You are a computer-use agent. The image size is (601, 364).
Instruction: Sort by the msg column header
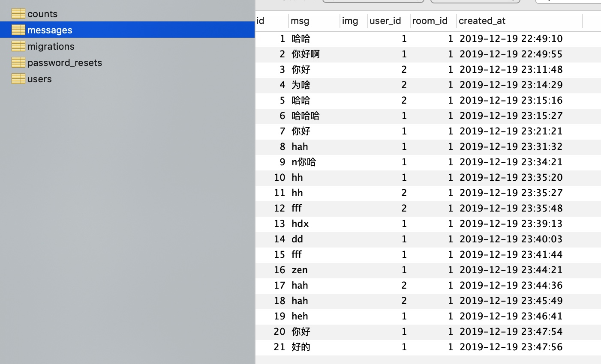click(x=300, y=21)
